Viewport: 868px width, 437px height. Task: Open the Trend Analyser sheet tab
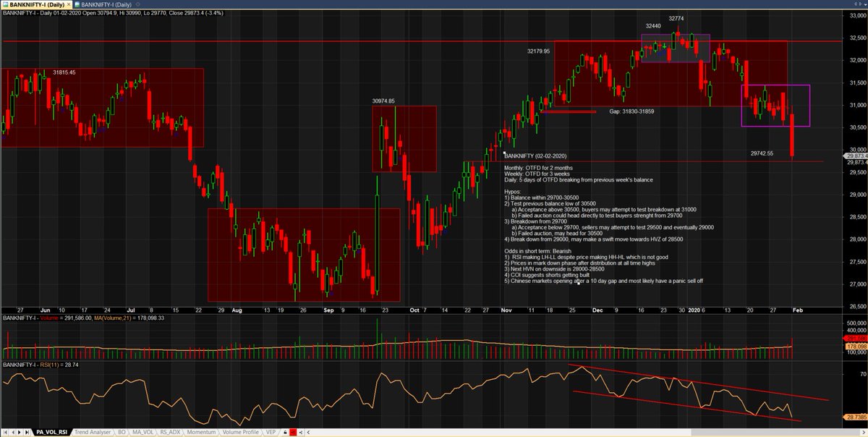93,432
